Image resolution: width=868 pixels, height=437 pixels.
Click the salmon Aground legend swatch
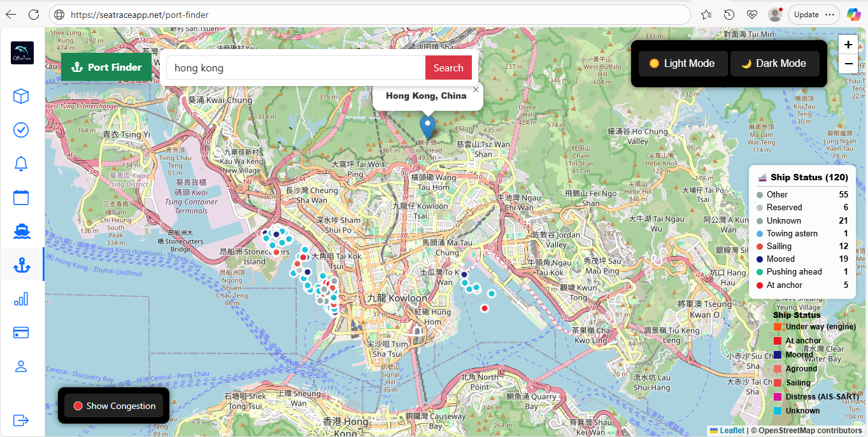coord(777,369)
